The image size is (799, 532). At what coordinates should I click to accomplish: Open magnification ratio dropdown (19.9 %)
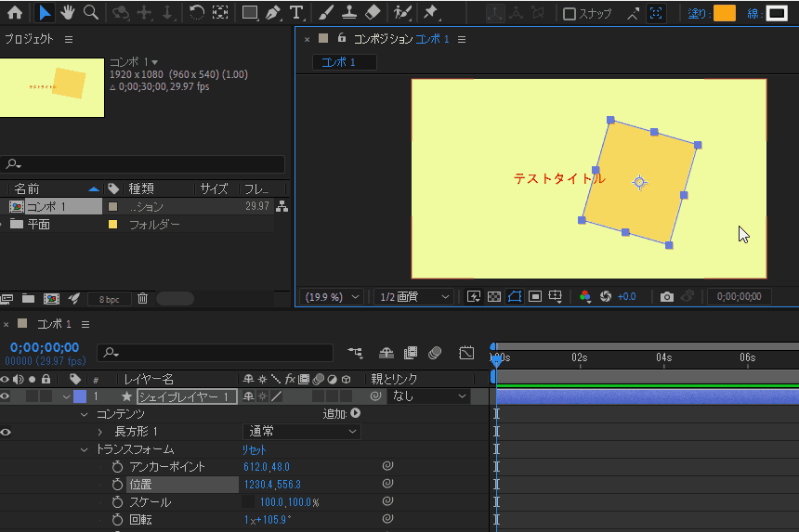click(x=333, y=297)
